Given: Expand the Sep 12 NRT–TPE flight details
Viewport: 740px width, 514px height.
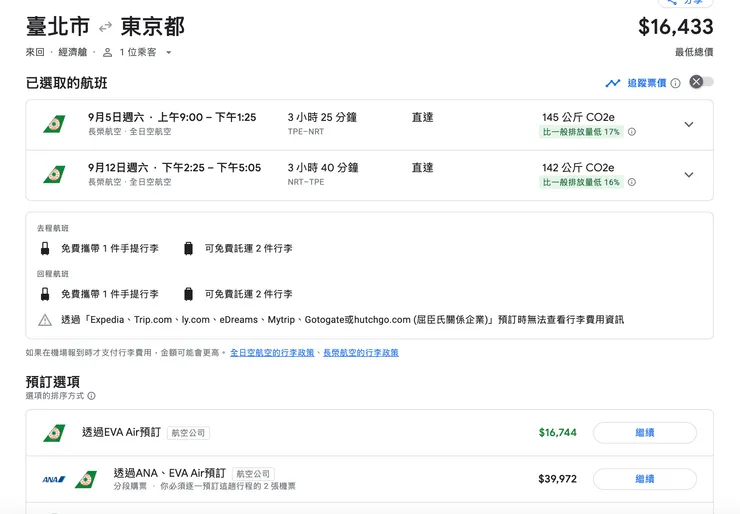Looking at the screenshot, I should click(x=689, y=175).
